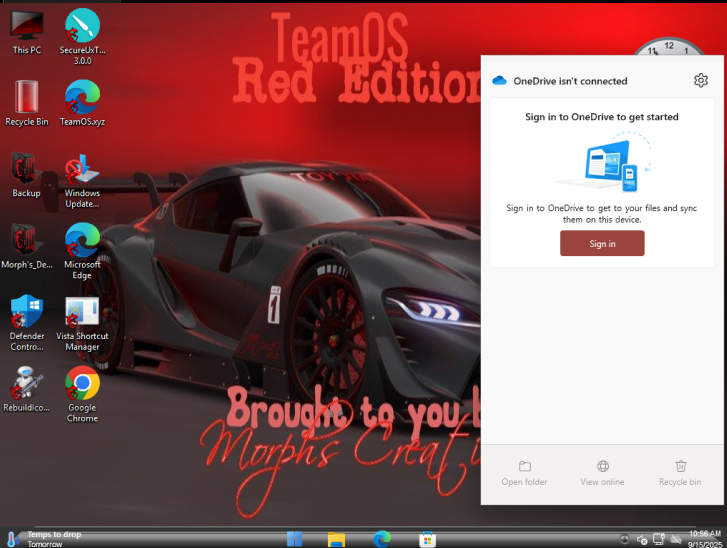Select the TeamOS.xyz shortcut on desktop
This screenshot has height=548, width=727.
tap(83, 103)
